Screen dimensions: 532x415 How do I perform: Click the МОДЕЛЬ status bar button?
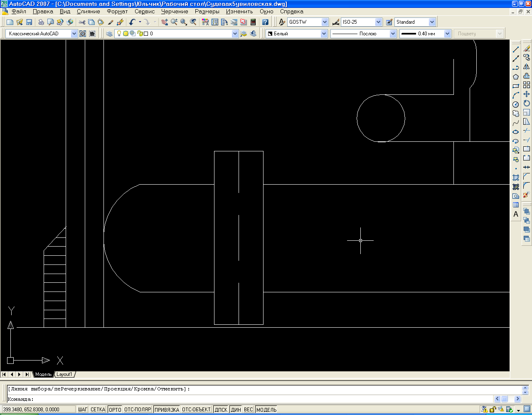tap(266, 410)
